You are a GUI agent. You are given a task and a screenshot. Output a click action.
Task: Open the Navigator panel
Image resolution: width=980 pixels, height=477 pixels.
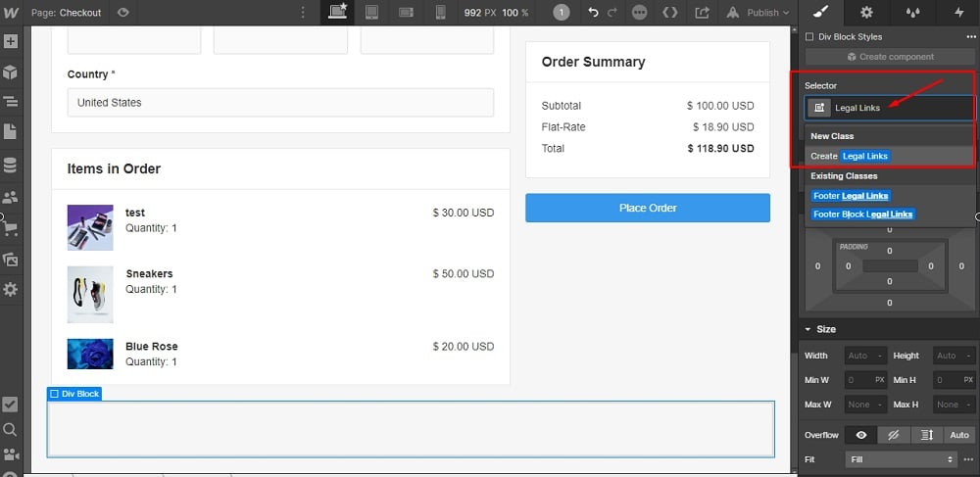click(11, 102)
